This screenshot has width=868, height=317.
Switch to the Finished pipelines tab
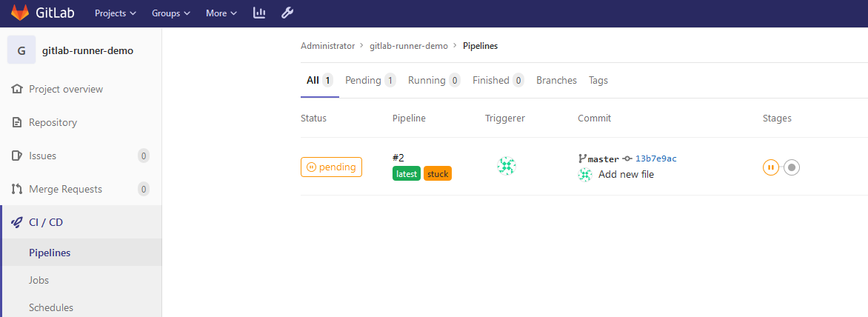498,80
